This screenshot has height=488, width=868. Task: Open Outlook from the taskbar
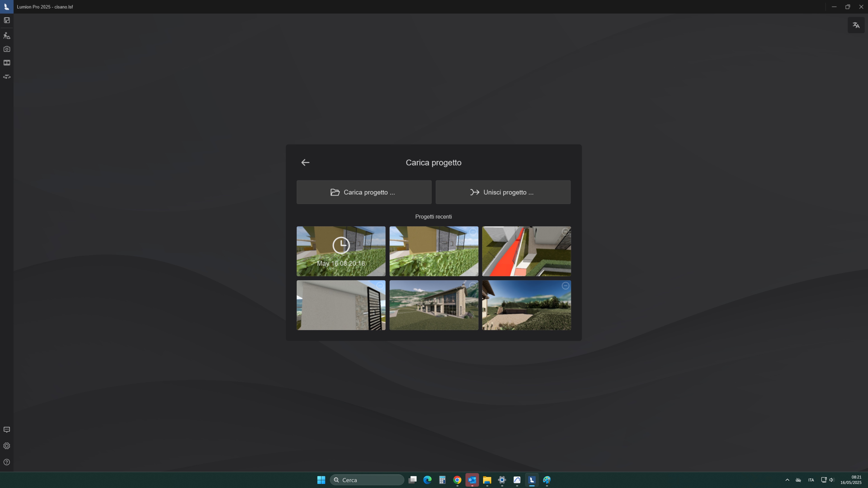point(472,480)
